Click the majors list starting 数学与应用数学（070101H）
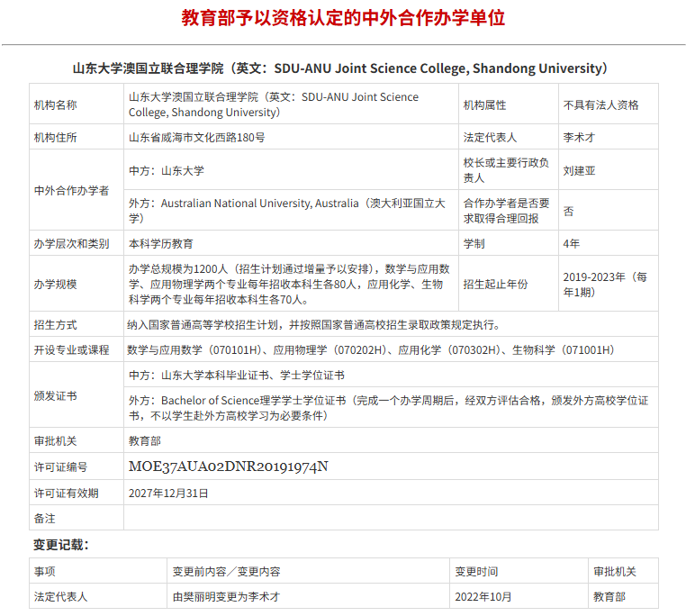The height and width of the screenshot is (616, 686). pyautogui.click(x=371, y=349)
